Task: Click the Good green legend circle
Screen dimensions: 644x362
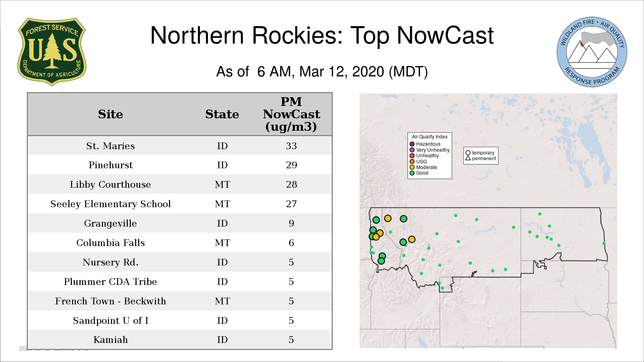Action: tap(412, 173)
